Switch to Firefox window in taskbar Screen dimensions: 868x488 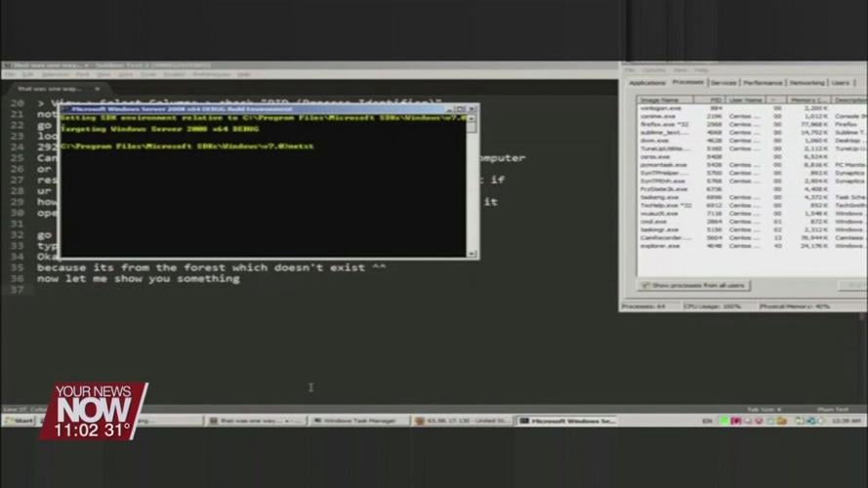coord(463,421)
